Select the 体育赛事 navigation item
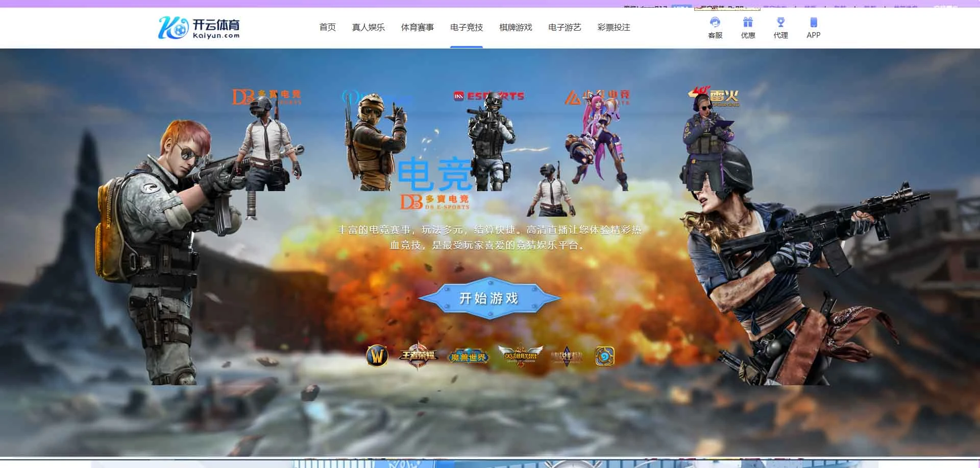The width and height of the screenshot is (980, 468). click(417, 28)
